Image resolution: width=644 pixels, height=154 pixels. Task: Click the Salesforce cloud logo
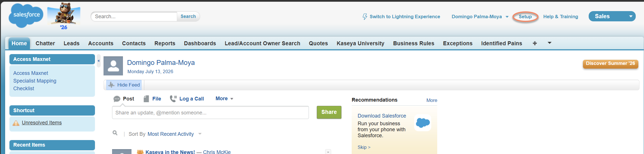point(26,16)
